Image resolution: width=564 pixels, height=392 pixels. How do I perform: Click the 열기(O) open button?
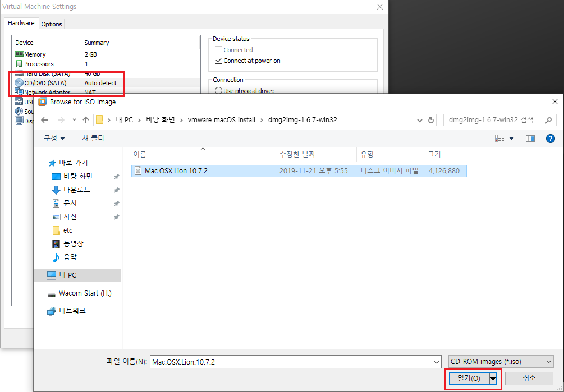pyautogui.click(x=469, y=379)
